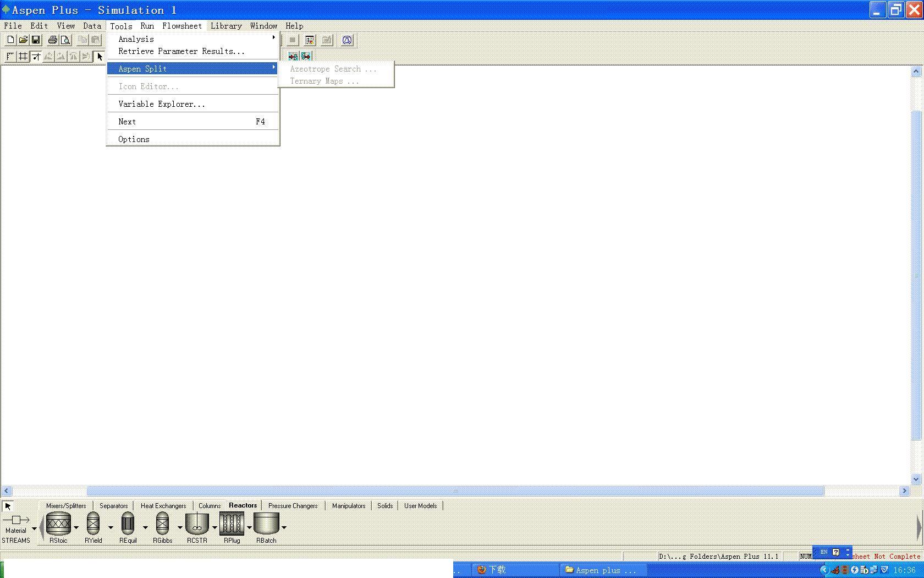Click the left red-arrow stream icon

pos(293,56)
